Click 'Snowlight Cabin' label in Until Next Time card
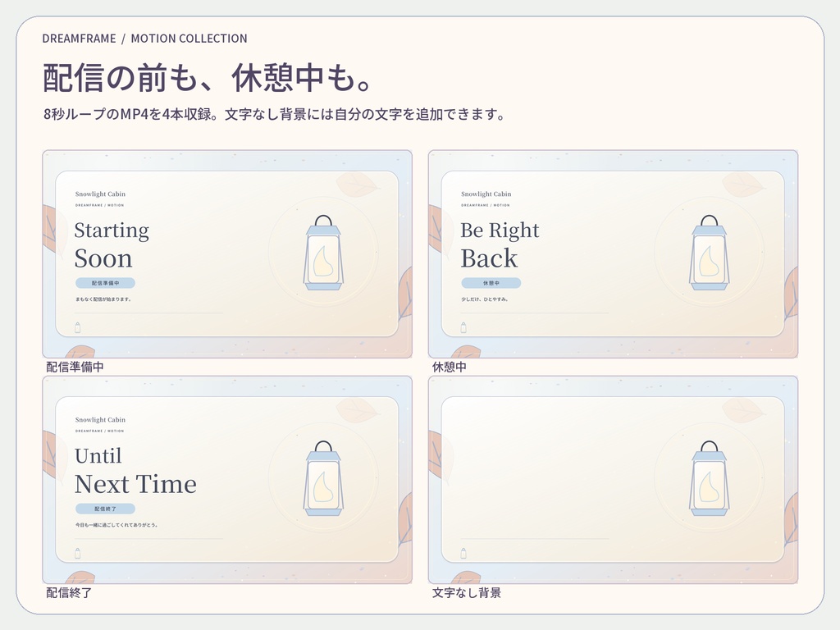 pyautogui.click(x=100, y=420)
